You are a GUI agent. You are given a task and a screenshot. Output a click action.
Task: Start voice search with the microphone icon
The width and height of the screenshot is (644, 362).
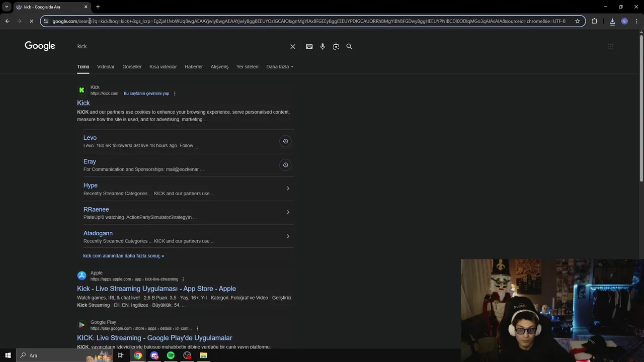pyautogui.click(x=323, y=46)
